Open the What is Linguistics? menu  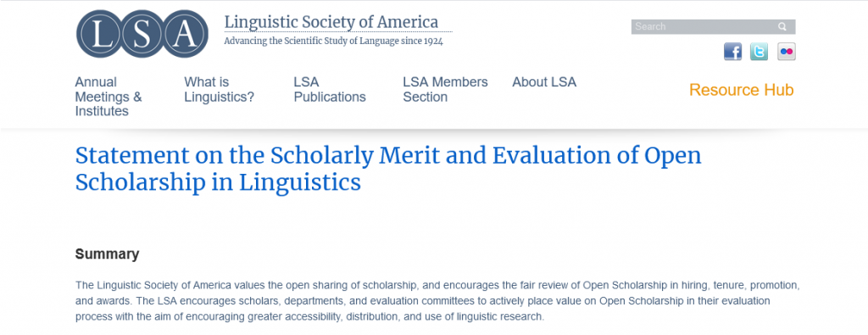[220, 90]
